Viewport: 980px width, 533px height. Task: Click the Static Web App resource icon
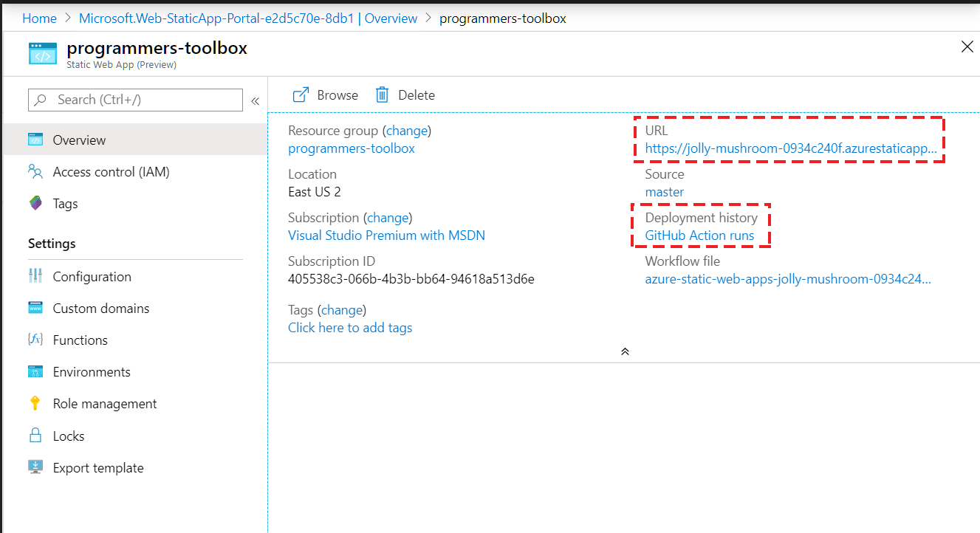point(43,54)
